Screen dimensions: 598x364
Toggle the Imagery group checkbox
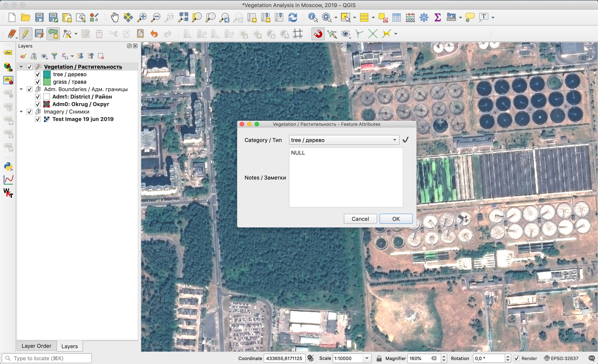coord(29,112)
